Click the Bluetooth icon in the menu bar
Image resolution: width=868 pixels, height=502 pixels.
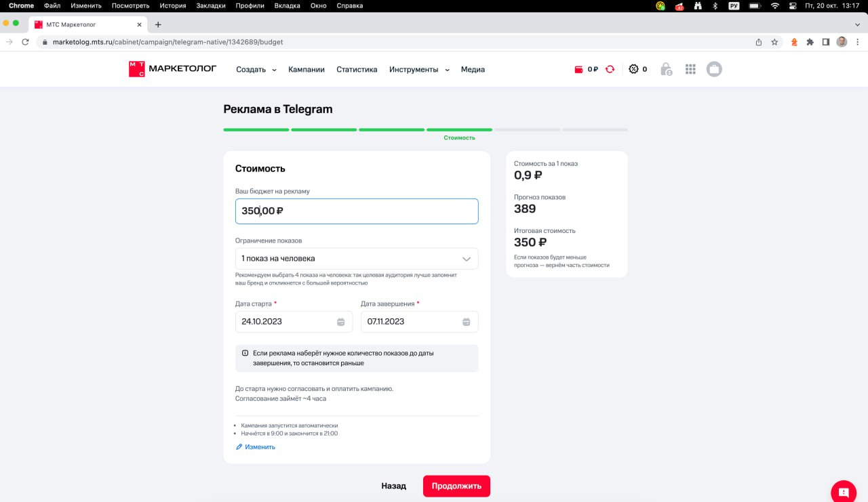coord(715,5)
